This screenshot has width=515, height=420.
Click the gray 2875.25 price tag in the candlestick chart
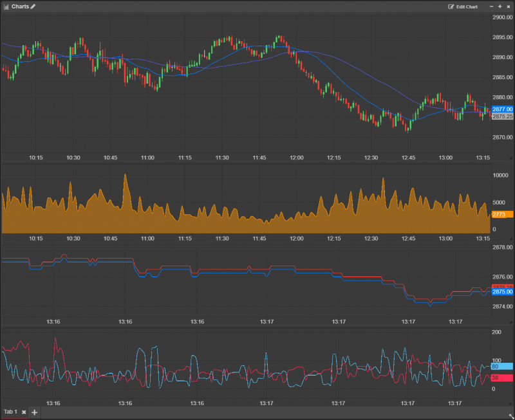click(x=501, y=116)
